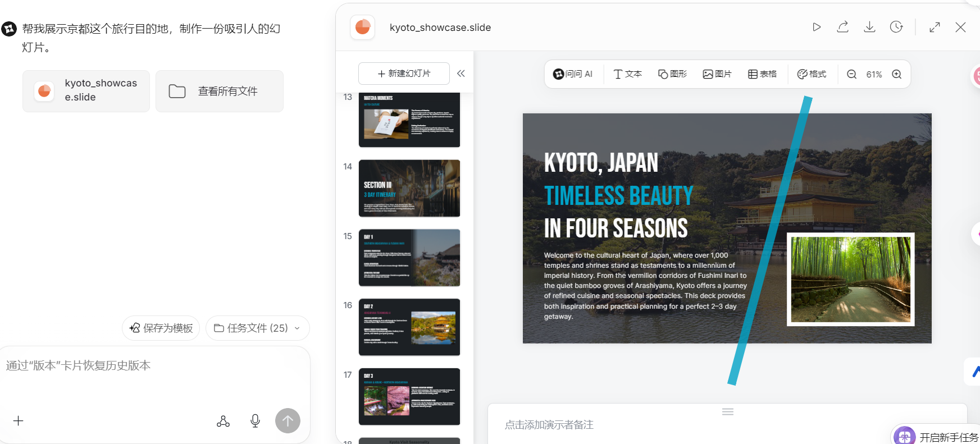The height and width of the screenshot is (444, 980).
Task: Open the 图形 shapes menu
Action: coord(672,74)
